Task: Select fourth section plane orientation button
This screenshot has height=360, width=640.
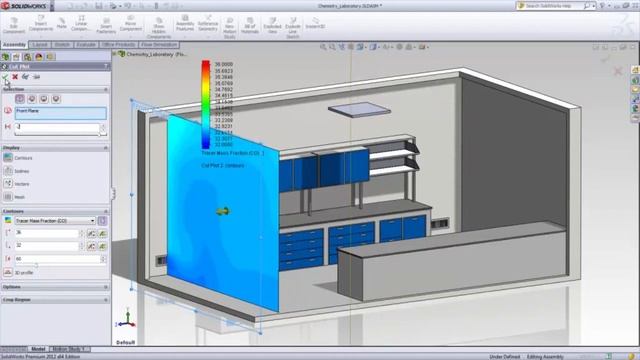Action: click(x=56, y=99)
